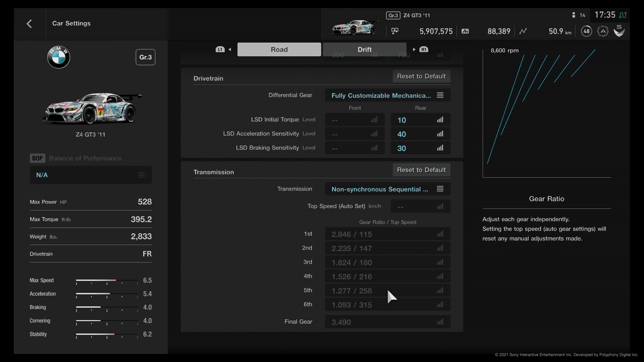Image resolution: width=644 pixels, height=362 pixels.
Task: Click the header car thumbnail
Action: 355,27
